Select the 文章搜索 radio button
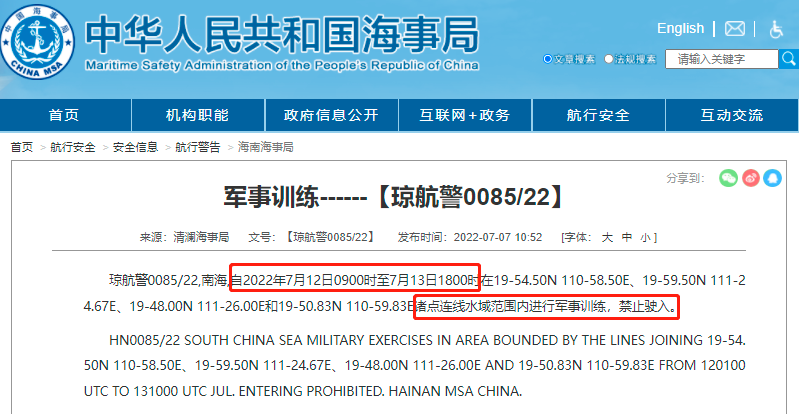 pyautogui.click(x=548, y=59)
